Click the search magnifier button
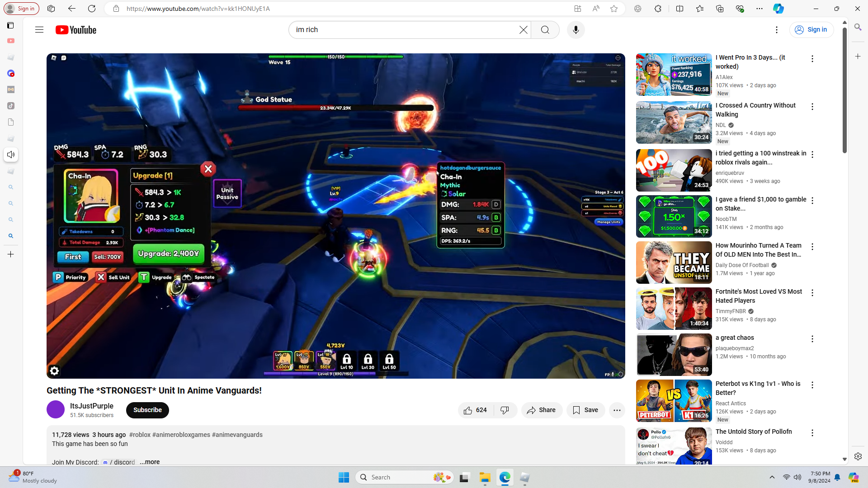The height and width of the screenshot is (488, 868). [x=545, y=30]
